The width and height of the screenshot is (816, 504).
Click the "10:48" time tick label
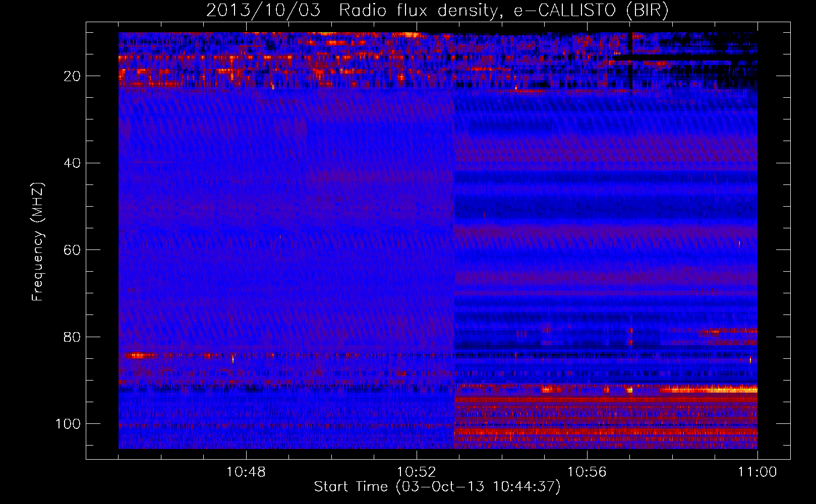pos(246,472)
